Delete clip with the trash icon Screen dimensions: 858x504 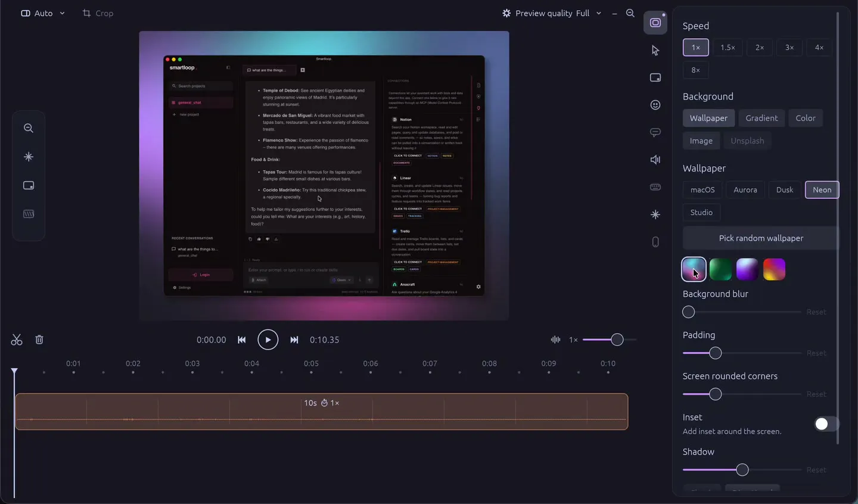[x=39, y=340]
